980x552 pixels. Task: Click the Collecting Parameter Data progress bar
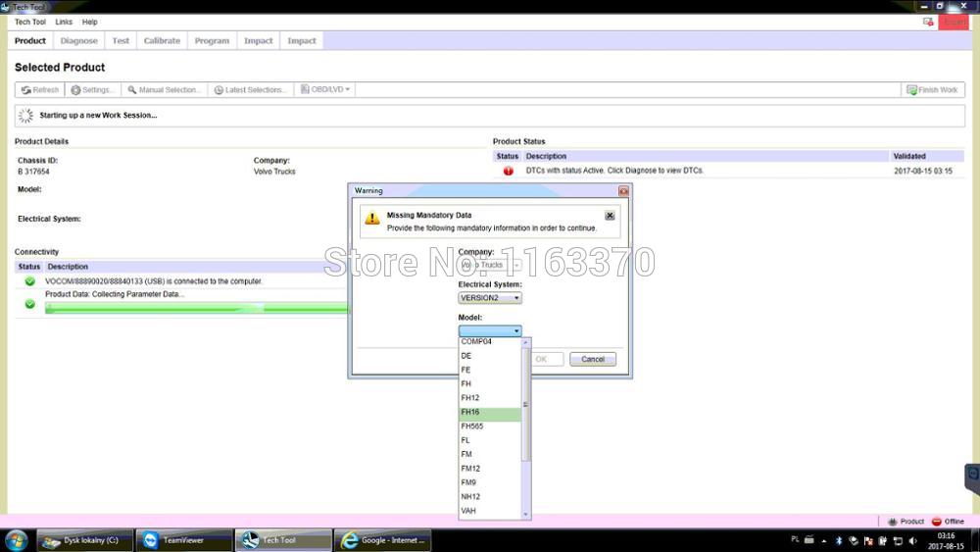pos(196,308)
